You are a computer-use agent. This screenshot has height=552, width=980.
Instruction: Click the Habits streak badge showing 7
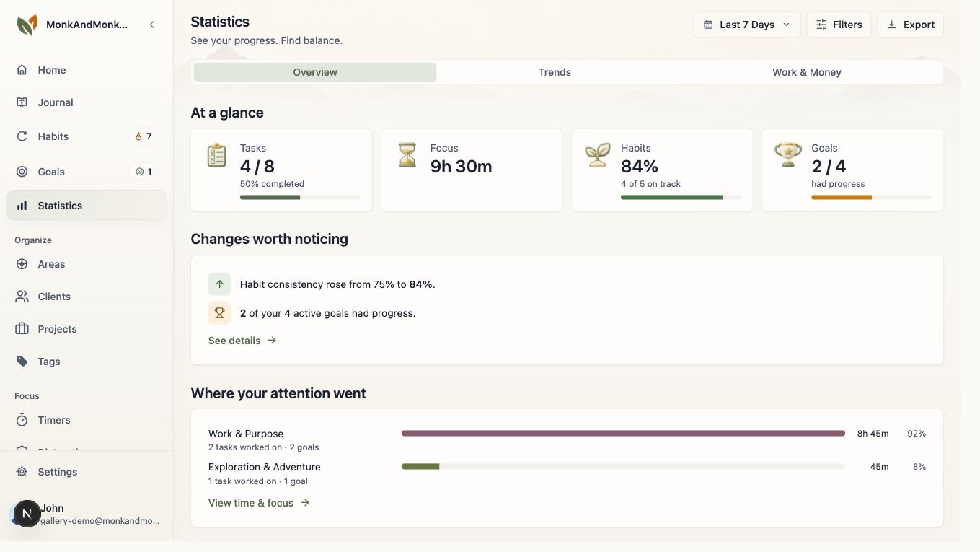[x=144, y=136]
